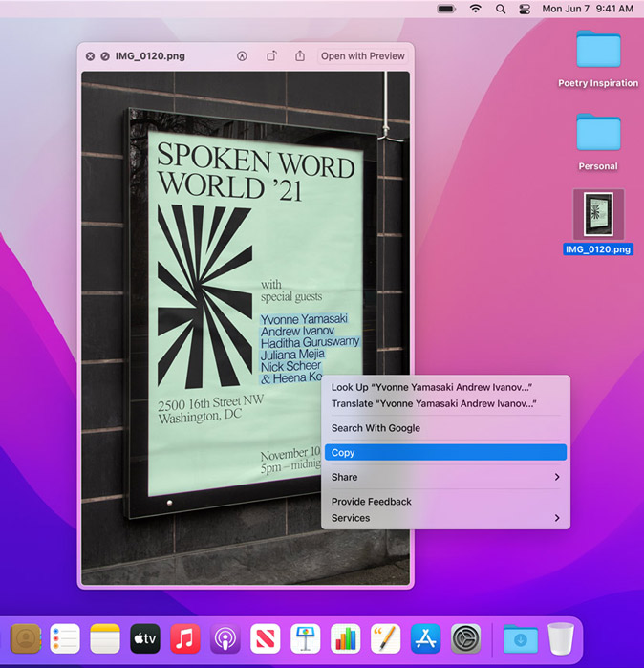The image size is (644, 668).
Task: Click the Share icon in Quick Look toolbar
Action: [300, 56]
